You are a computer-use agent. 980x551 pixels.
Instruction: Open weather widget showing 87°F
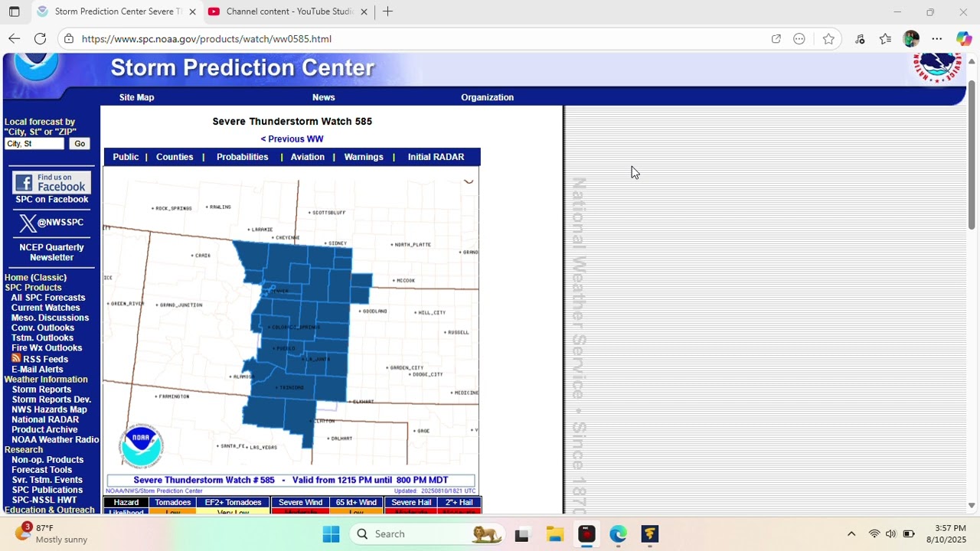[x=51, y=533]
